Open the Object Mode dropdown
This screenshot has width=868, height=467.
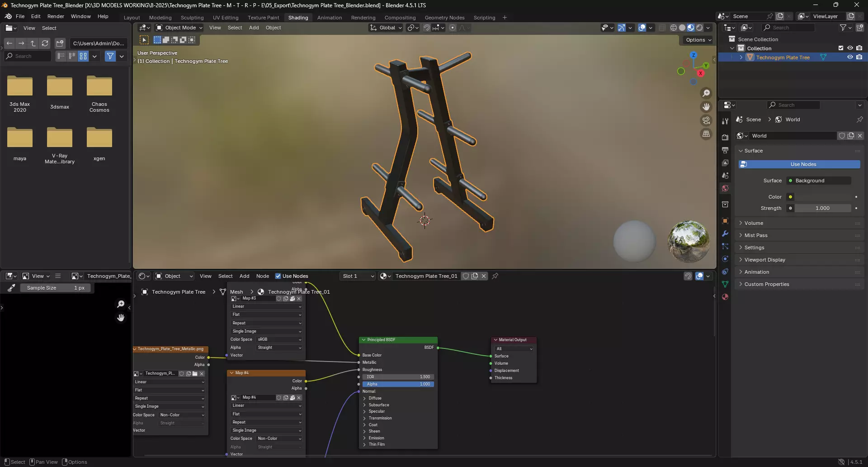(179, 28)
